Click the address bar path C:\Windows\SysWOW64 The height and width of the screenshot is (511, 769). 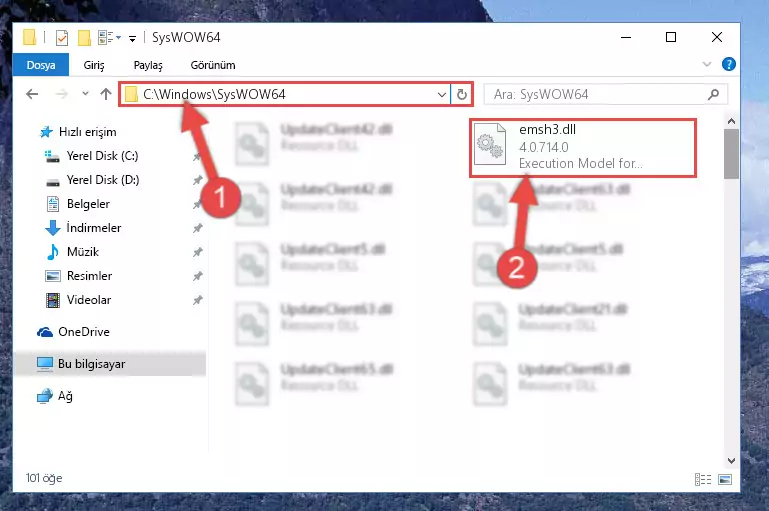214,94
